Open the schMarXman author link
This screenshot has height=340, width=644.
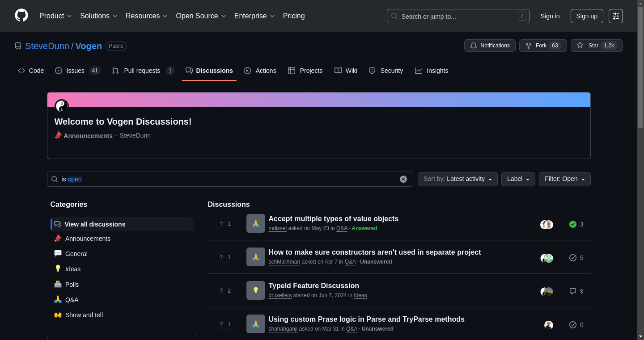coord(284,262)
